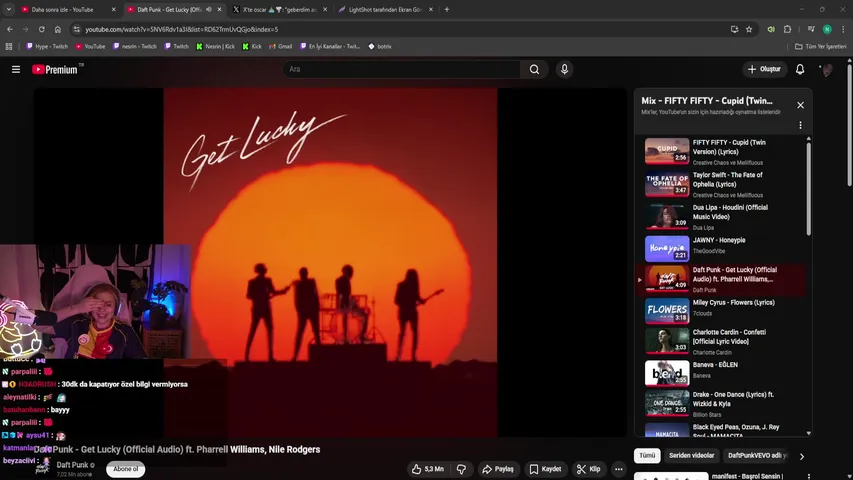Play Miley Cyrus - Flowers (Lyrics)
This screenshot has width=853, height=480.
coord(722,311)
